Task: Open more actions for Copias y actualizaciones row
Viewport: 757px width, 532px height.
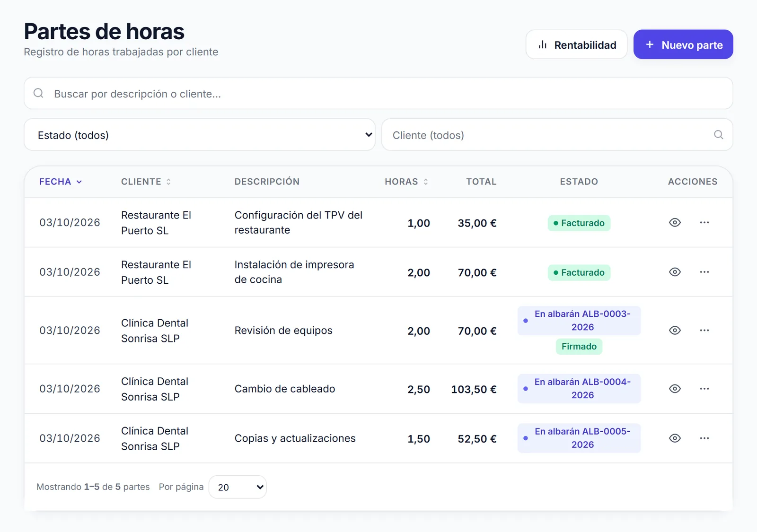Action: click(x=704, y=438)
